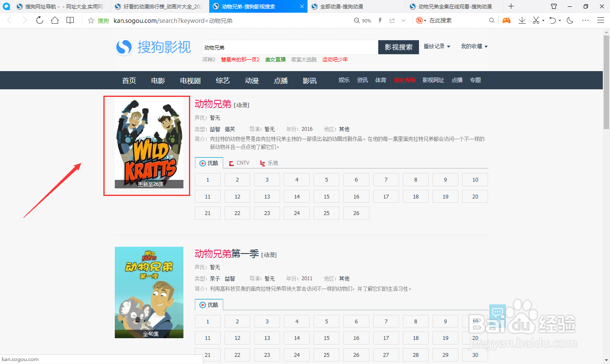Click the share page icon
Viewport: 610px width, 364px height.
tap(392, 20)
